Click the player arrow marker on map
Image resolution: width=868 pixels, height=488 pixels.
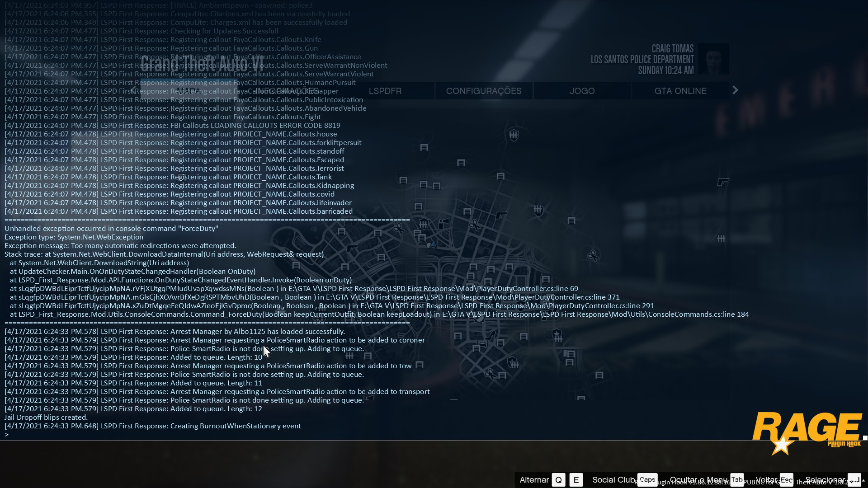[x=433, y=244]
